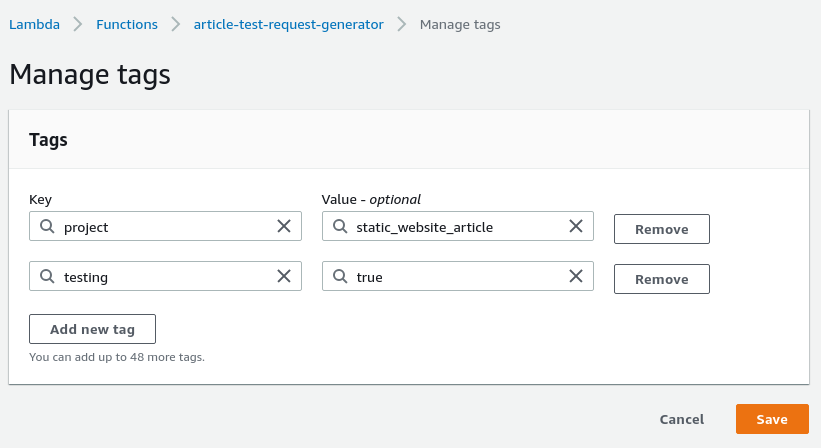
Task: Click the 'Tags' section header
Action: [48, 140]
